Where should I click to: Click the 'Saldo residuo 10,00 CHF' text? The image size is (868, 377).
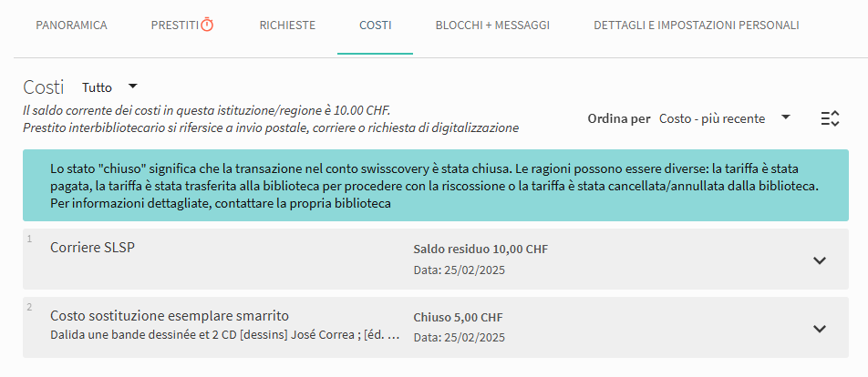pyautogui.click(x=480, y=250)
